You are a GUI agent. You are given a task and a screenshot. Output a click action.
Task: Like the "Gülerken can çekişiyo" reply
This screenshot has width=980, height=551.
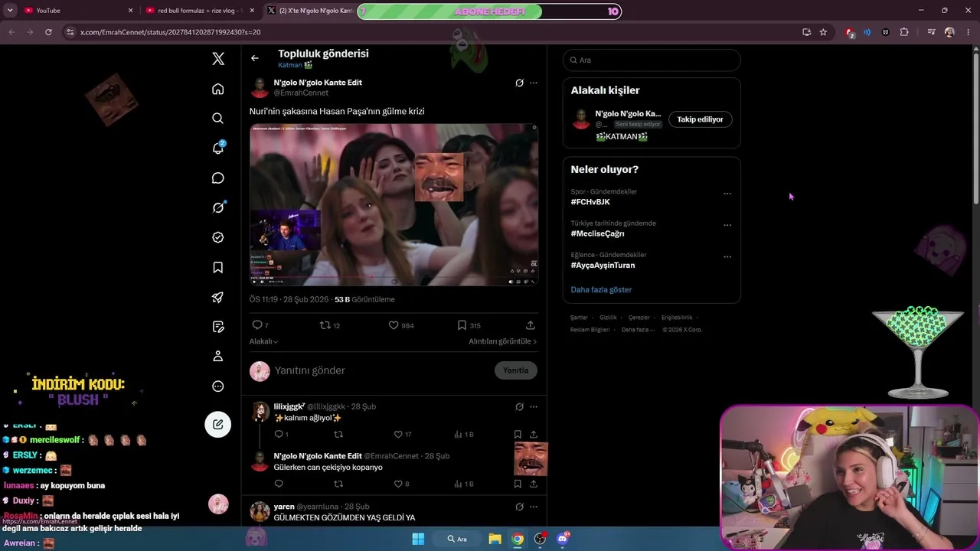[x=398, y=484]
